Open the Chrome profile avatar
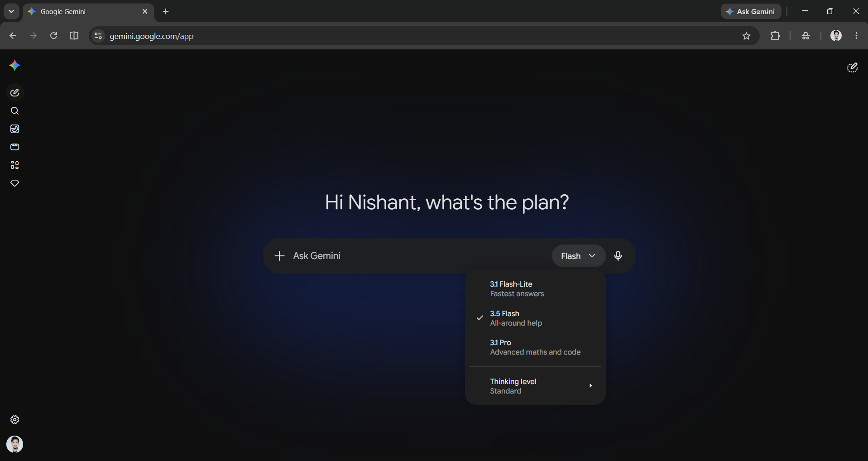This screenshot has height=461, width=868. (836, 36)
